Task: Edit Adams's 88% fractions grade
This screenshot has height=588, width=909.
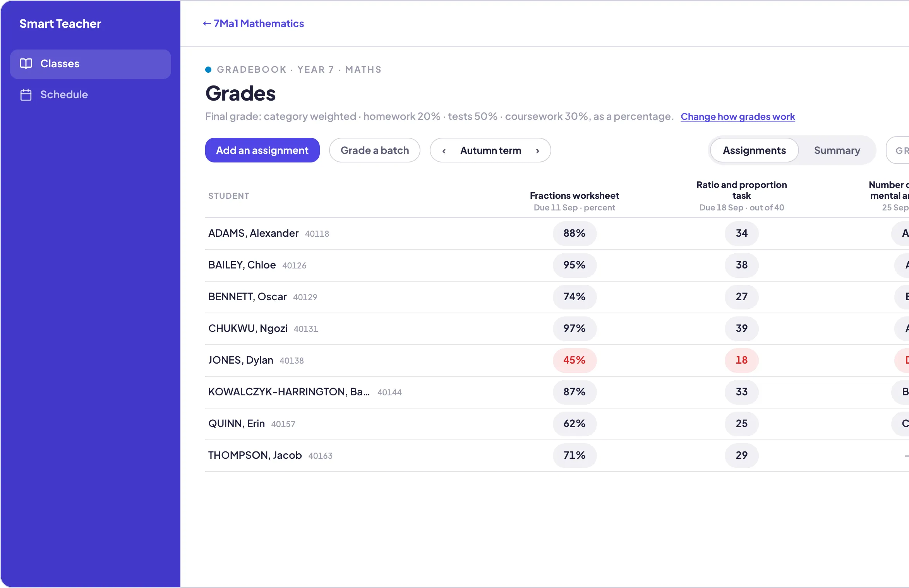Action: click(575, 233)
